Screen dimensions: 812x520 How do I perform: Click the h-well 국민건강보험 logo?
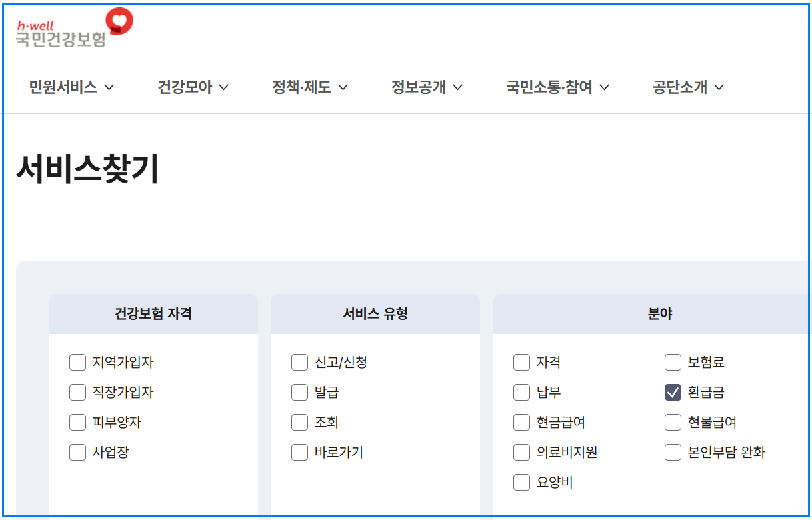72,27
